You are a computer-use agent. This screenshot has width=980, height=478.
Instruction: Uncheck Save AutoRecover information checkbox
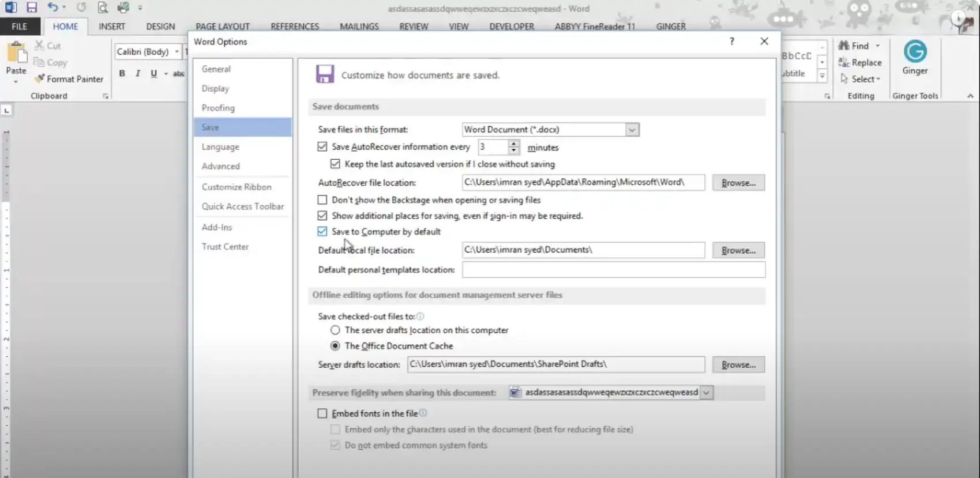(x=322, y=147)
